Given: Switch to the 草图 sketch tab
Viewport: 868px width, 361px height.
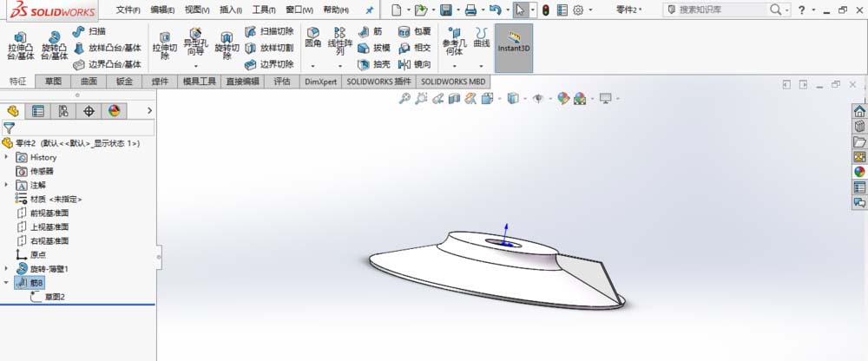Looking at the screenshot, I should coord(53,82).
